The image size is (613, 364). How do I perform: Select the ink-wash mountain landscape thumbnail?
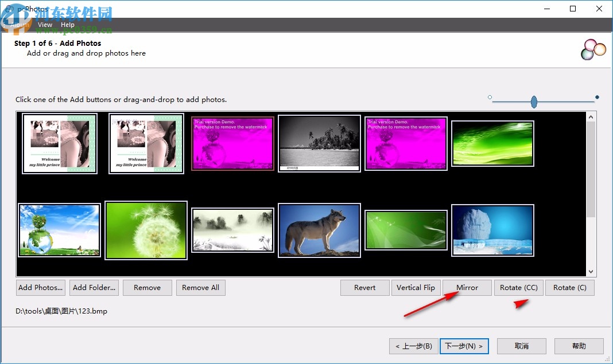(232, 230)
